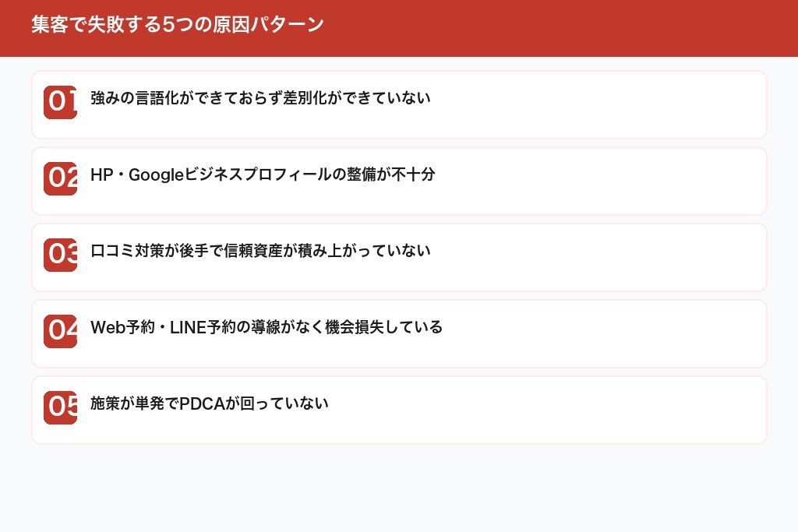The width and height of the screenshot is (798, 532).
Task: Select the red 05 number badge
Action: tap(60, 407)
